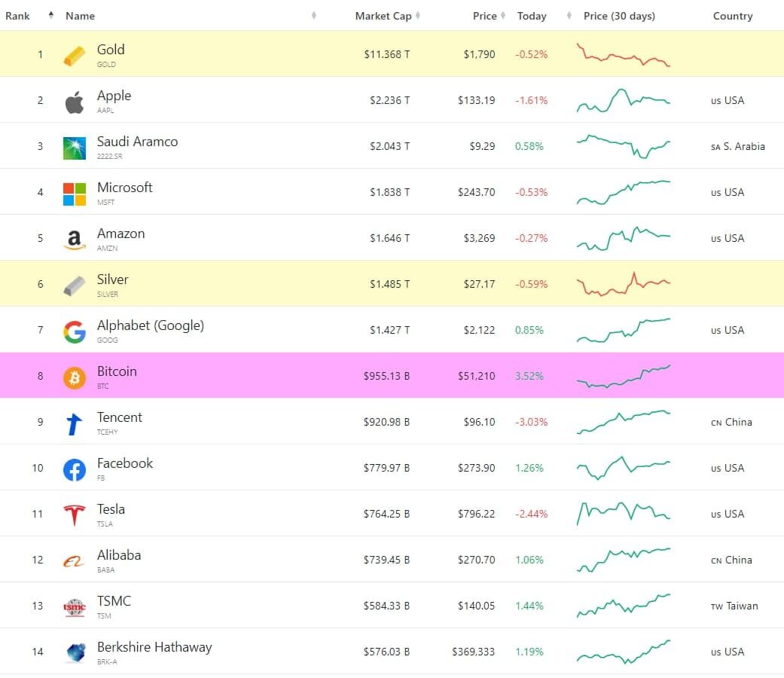Image resolution: width=784 pixels, height=678 pixels.
Task: Sort by Today column arrow
Action: (x=569, y=15)
